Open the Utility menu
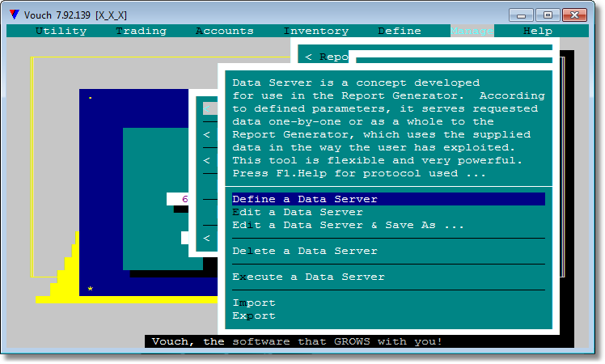This screenshot has height=364, width=605. pyautogui.click(x=61, y=31)
